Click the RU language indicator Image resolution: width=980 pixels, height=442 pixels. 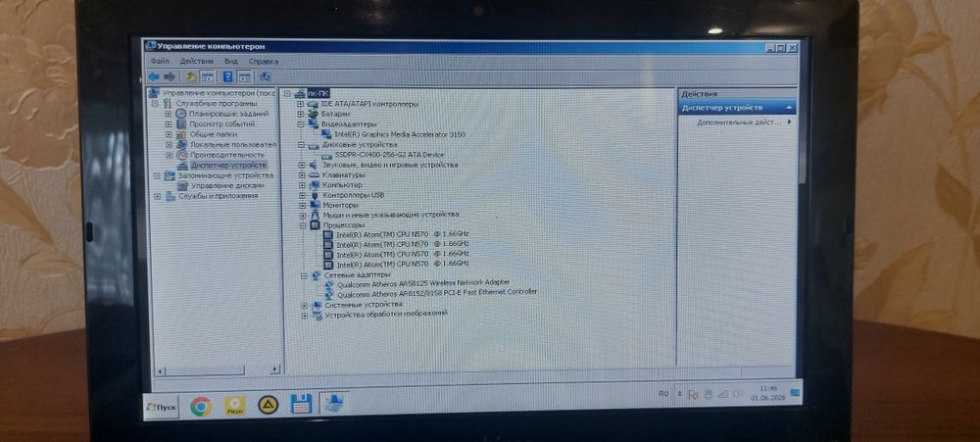pos(663,393)
